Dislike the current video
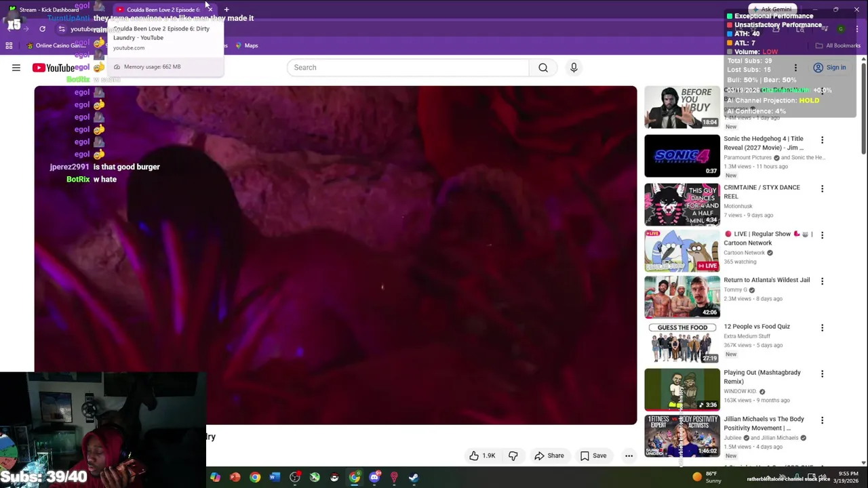868x488 pixels. coord(513,455)
